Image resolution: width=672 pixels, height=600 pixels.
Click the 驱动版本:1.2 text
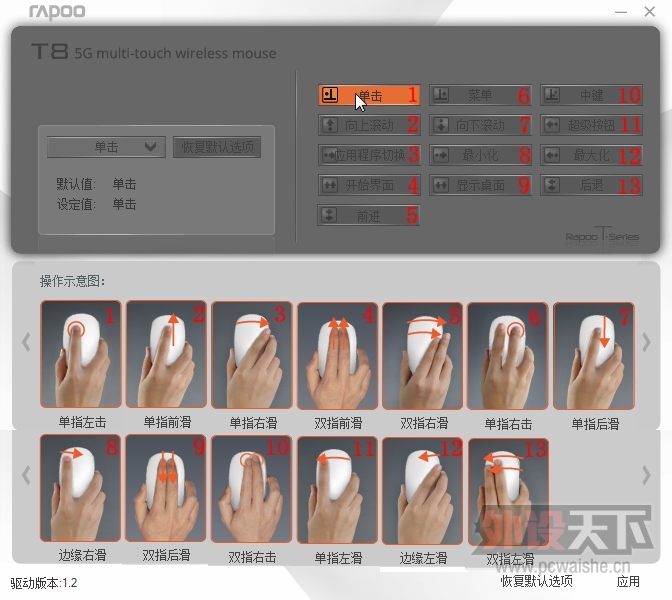[44, 583]
